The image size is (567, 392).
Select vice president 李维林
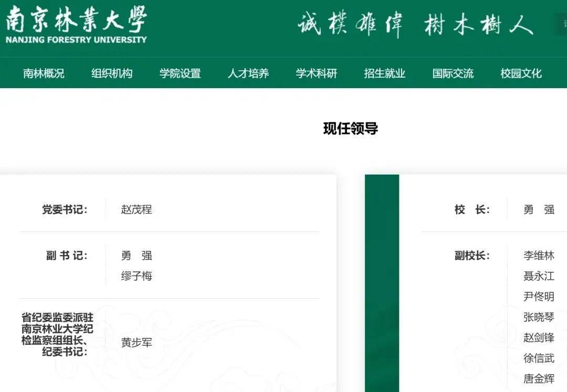(539, 256)
